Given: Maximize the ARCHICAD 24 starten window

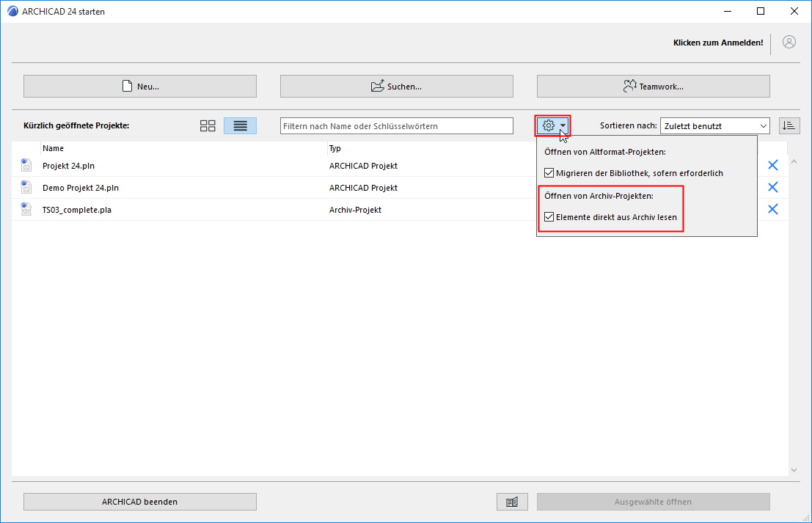Looking at the screenshot, I should tap(761, 11).
